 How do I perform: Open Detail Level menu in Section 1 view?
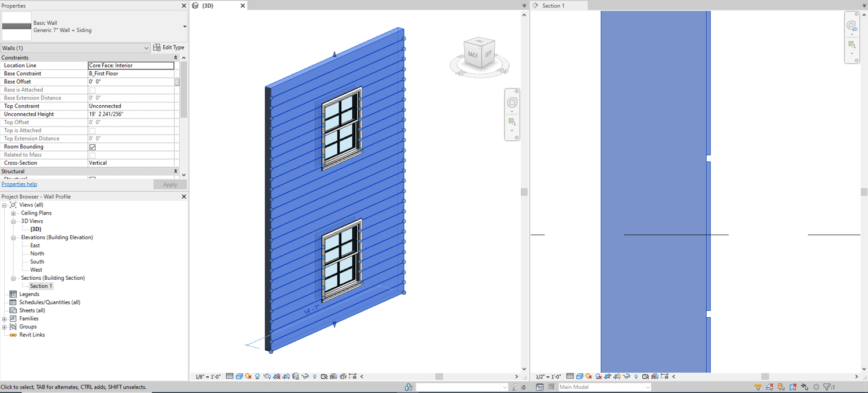coord(570,376)
